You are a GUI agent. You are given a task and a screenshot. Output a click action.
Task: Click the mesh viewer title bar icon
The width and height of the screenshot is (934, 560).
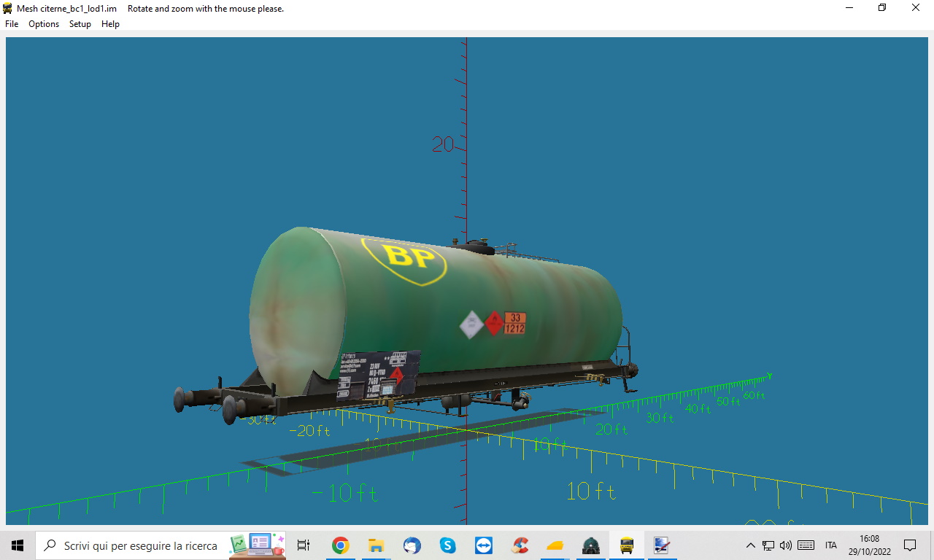[x=8, y=9]
